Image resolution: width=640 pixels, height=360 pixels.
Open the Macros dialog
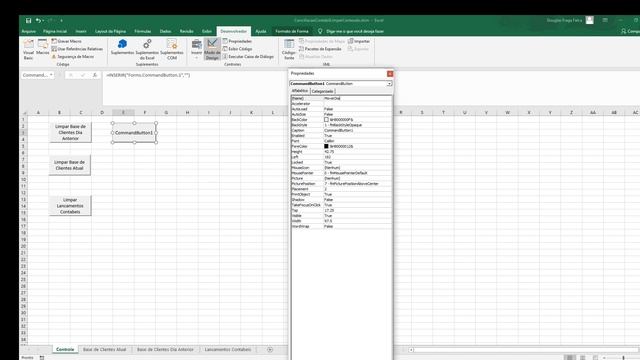[42, 47]
